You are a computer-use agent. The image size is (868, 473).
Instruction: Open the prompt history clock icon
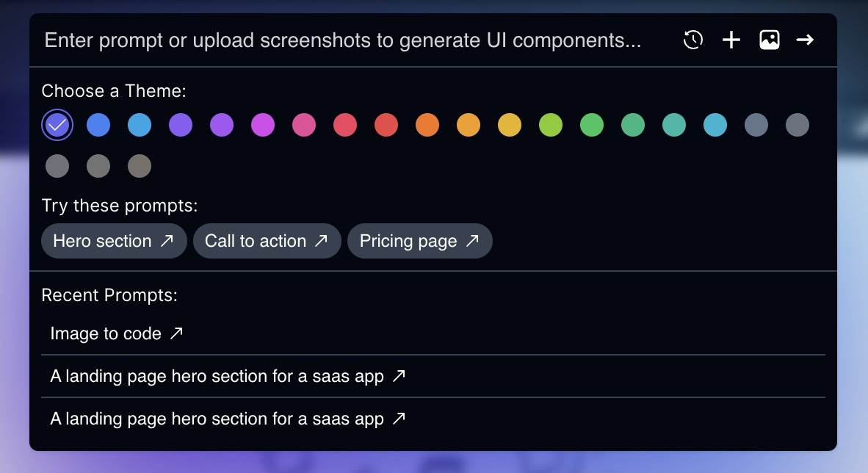693,40
